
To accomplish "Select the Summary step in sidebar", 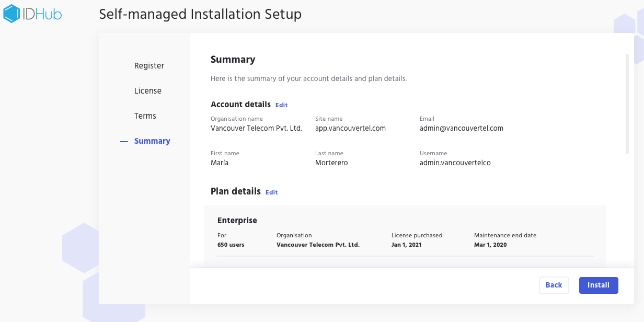I will (x=152, y=141).
